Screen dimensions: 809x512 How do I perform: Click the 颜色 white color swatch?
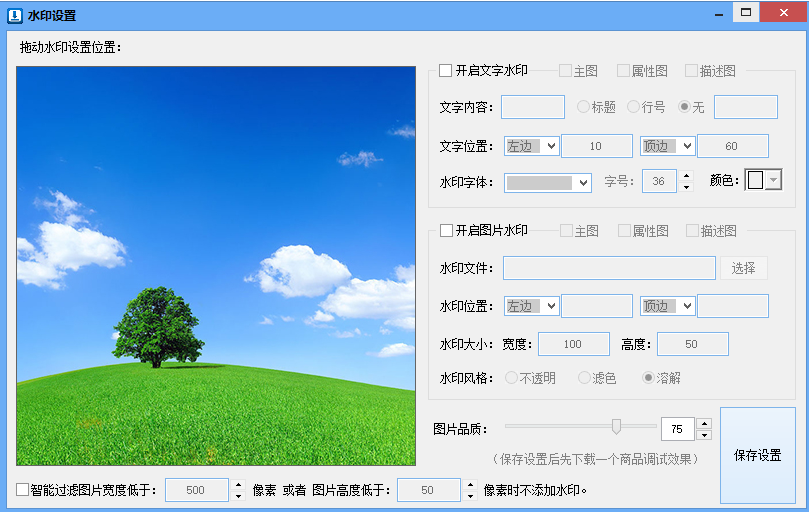coord(755,180)
